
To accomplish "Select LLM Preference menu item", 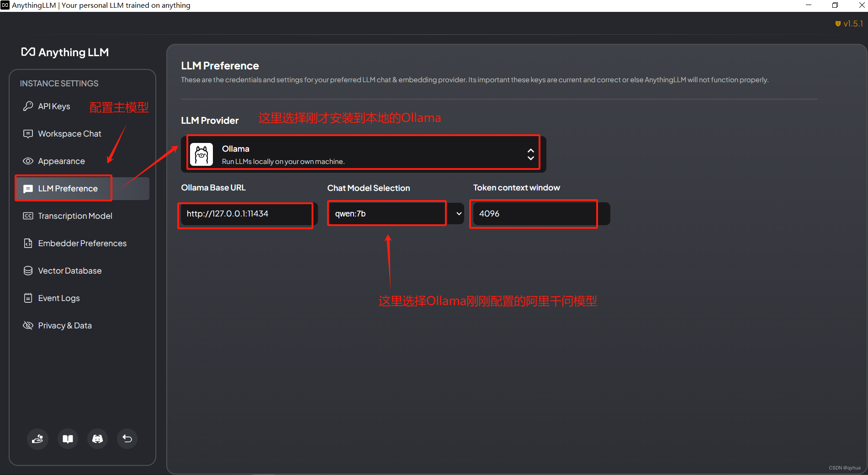I will click(x=82, y=189).
